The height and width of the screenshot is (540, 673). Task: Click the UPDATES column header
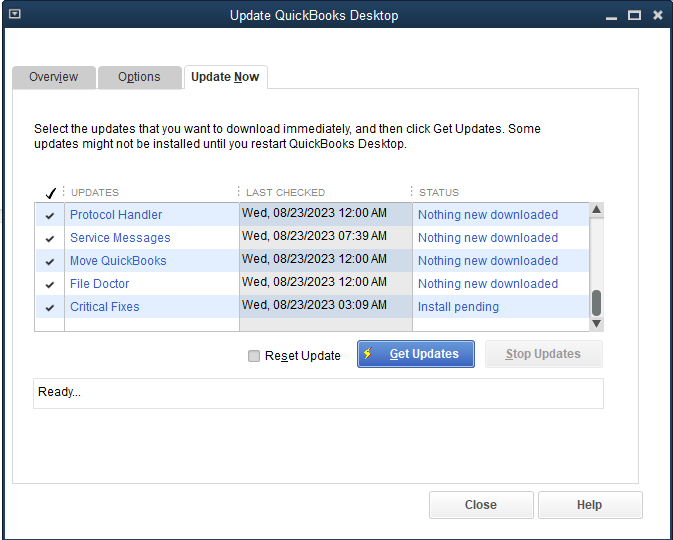[x=95, y=192]
